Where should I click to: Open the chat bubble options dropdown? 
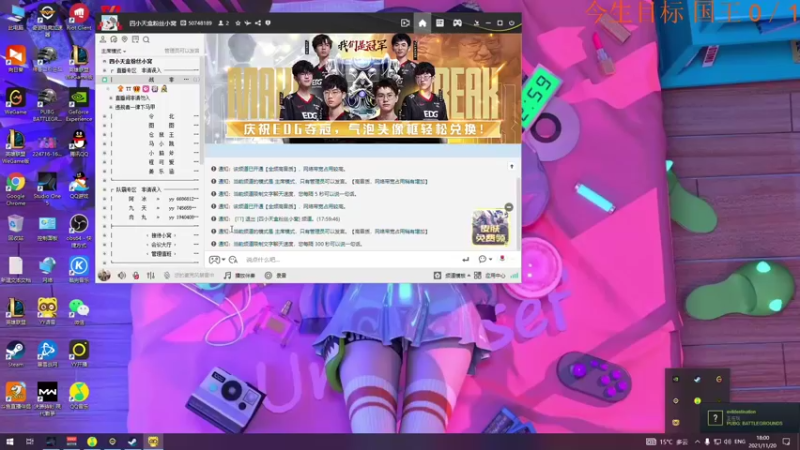485,260
